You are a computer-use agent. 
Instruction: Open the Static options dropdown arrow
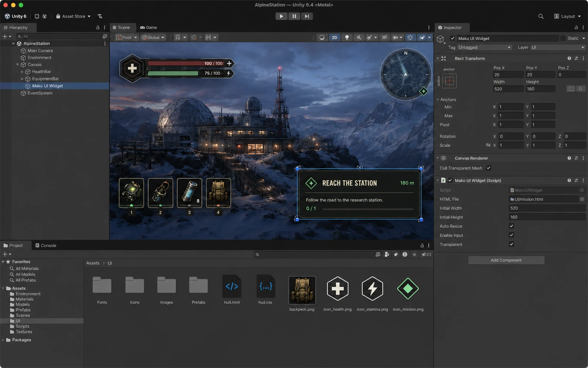point(584,39)
